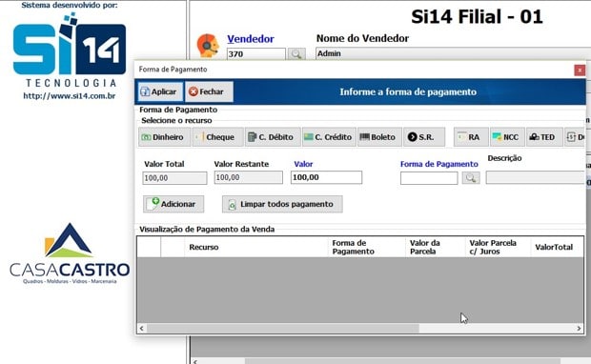Click the payment grid right scroll arrow
The height and width of the screenshot is (364, 591).
579,328
